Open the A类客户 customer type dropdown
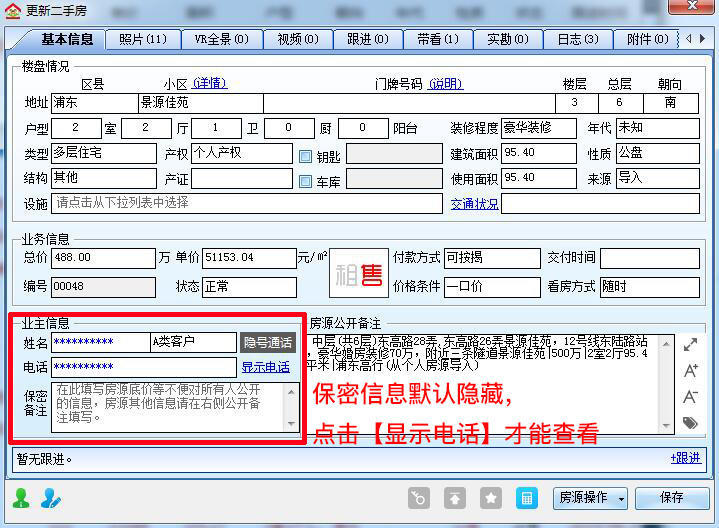This screenshot has height=528, width=719. click(193, 342)
